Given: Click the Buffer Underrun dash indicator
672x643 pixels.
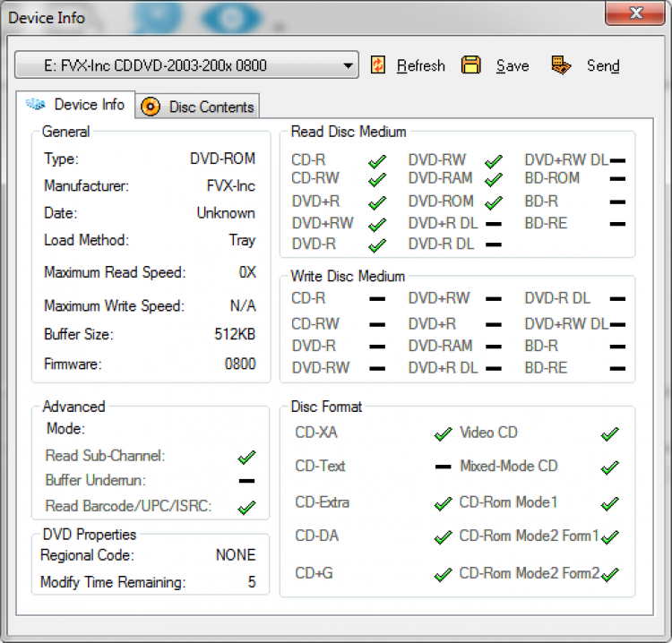Looking at the screenshot, I should (247, 481).
